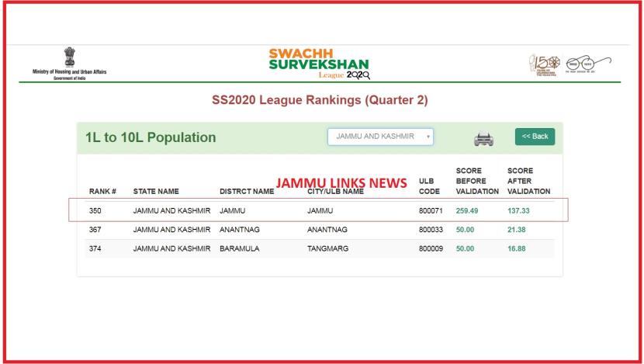Click the score 21.38
Image resolution: width=644 pixels, height=364 pixels.
pos(516,230)
